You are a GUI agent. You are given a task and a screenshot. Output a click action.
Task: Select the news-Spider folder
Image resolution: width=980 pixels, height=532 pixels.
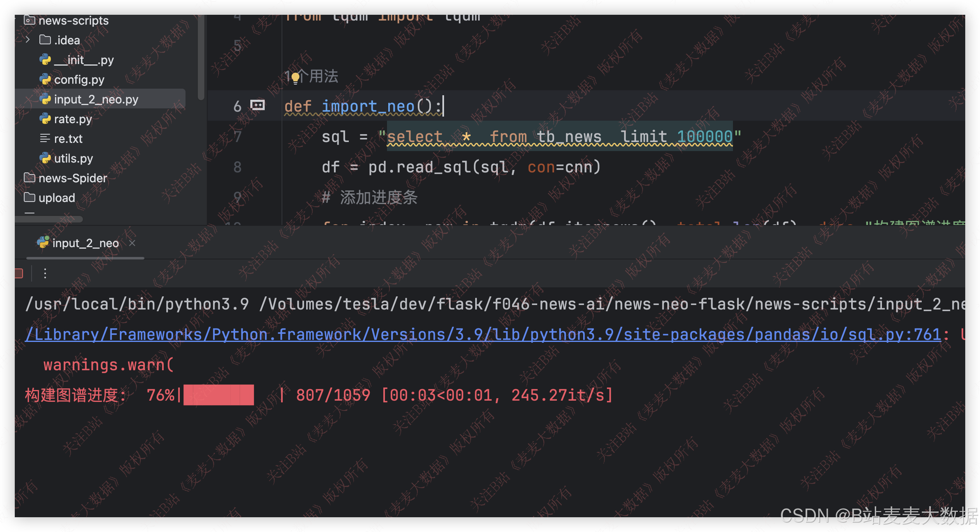point(72,178)
